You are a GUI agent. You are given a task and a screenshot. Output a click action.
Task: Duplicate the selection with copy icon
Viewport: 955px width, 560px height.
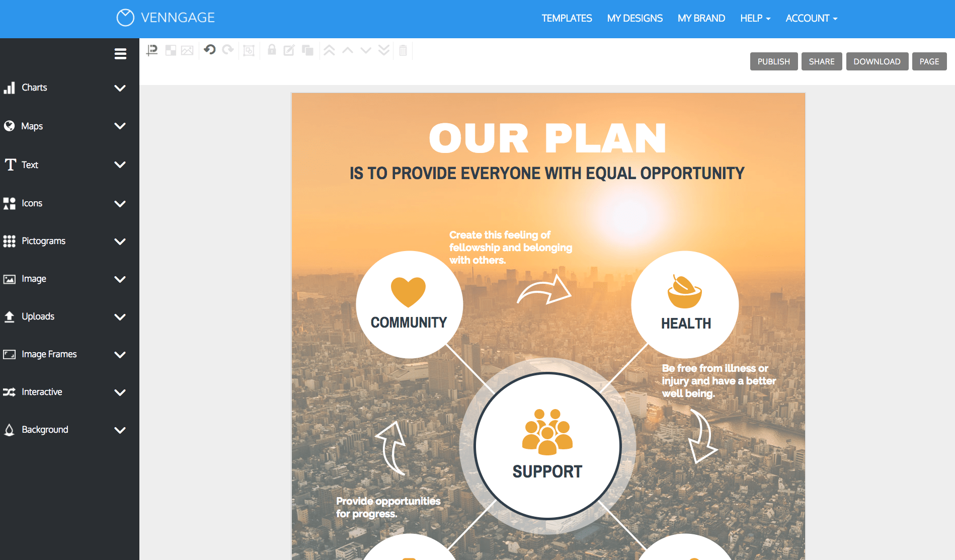coord(307,50)
